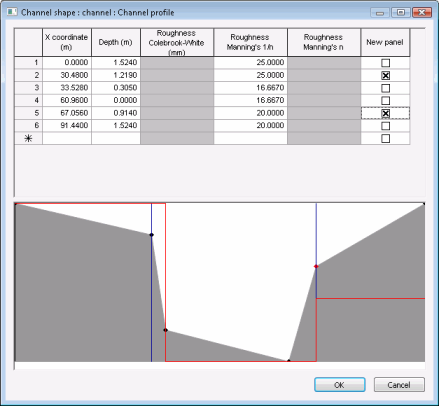Click the black profile point at channel bottom
The width and height of the screenshot is (439, 406).
click(x=289, y=360)
